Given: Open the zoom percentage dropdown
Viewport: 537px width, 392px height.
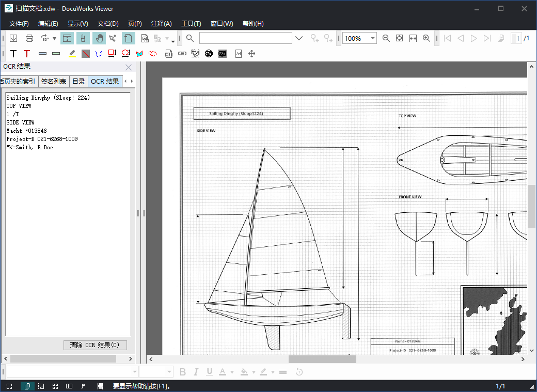Looking at the screenshot, I should tap(373, 38).
